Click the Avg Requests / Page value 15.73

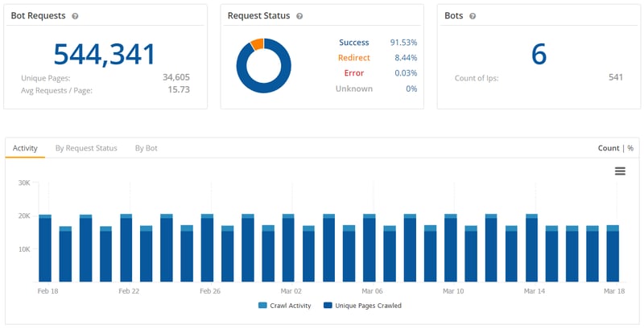coord(179,90)
